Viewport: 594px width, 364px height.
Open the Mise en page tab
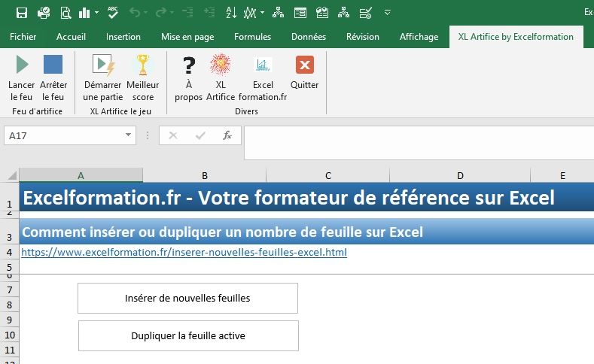coord(187,37)
